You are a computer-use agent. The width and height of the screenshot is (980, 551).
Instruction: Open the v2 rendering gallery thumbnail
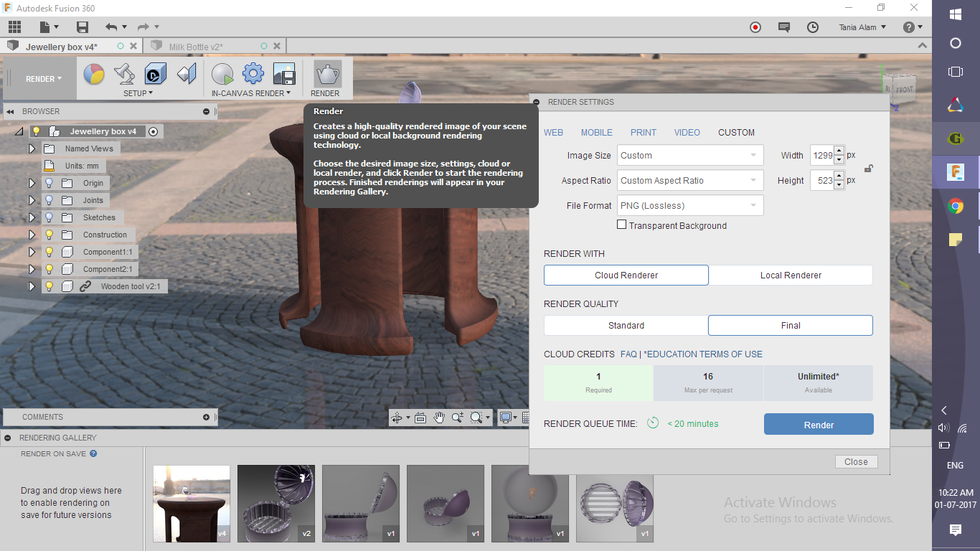point(276,504)
